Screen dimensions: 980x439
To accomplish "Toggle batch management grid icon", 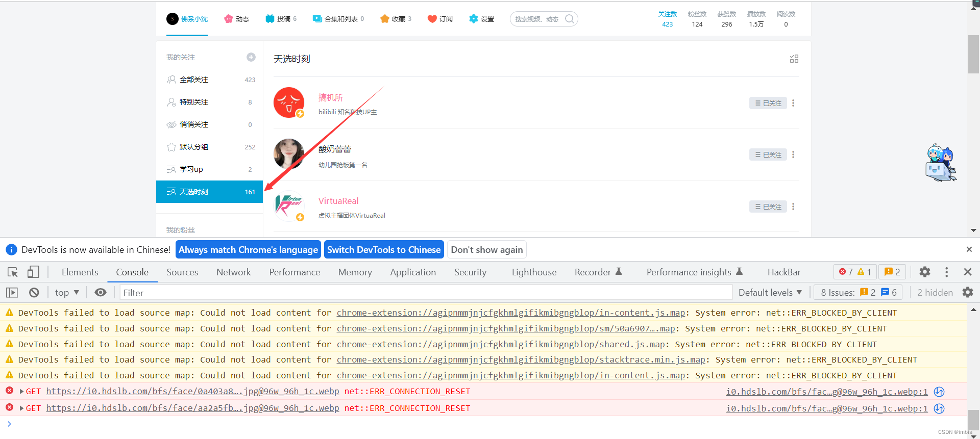I will point(794,59).
